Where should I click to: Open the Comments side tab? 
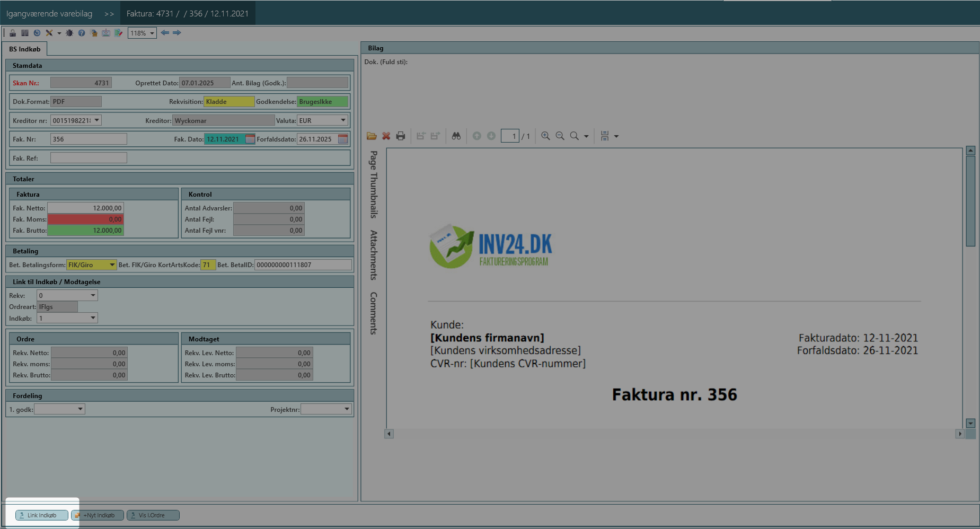[x=374, y=313]
